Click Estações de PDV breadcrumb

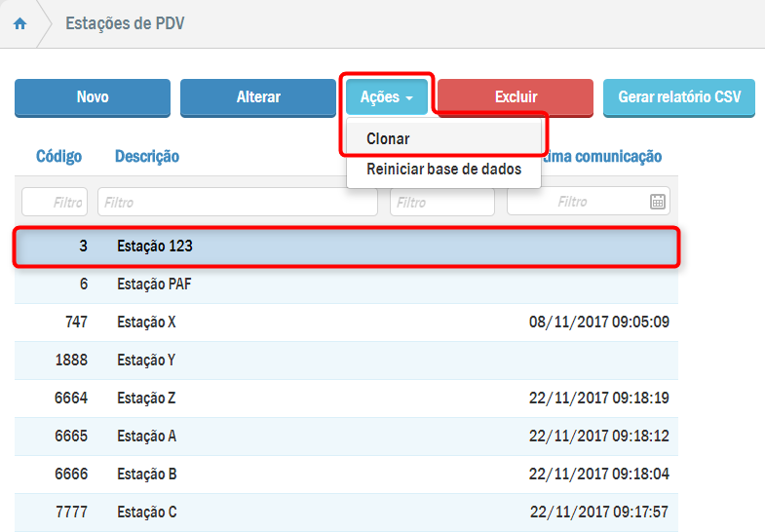click(125, 23)
